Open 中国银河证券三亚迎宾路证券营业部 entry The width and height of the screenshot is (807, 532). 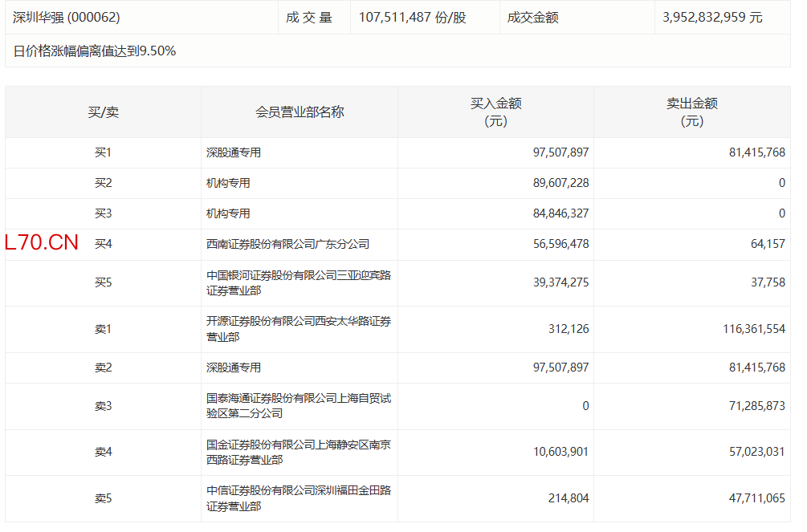click(x=298, y=282)
